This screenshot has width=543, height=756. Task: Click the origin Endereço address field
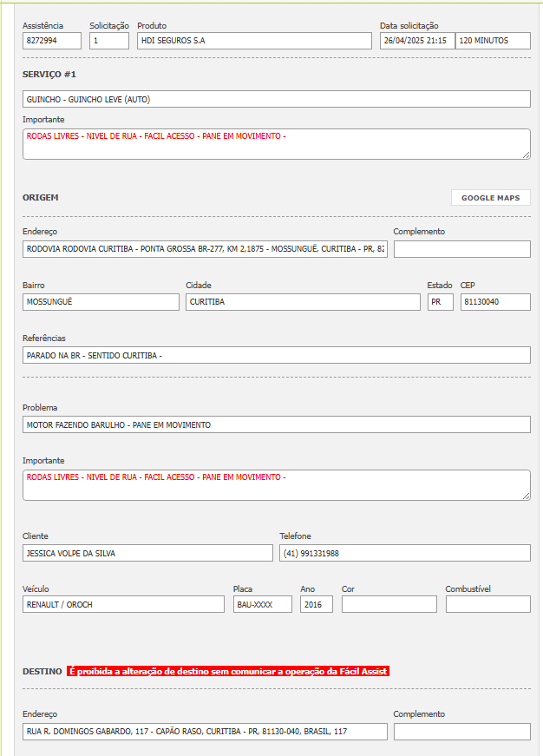pos(205,249)
